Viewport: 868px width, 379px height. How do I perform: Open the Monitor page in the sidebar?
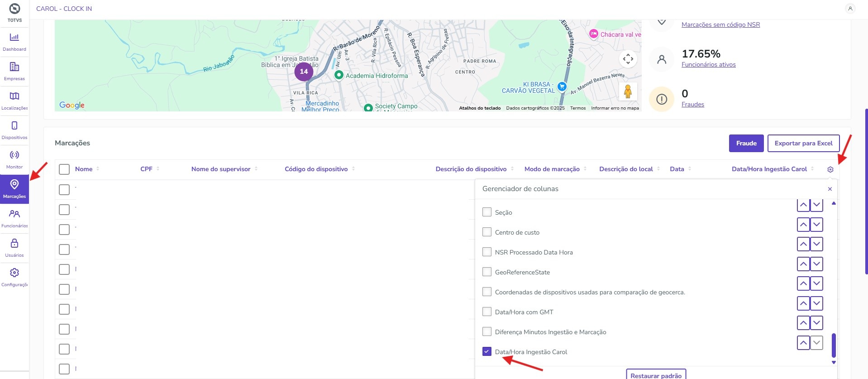pyautogui.click(x=14, y=160)
